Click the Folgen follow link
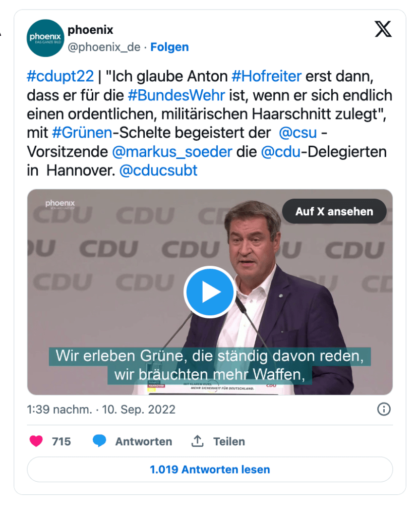The image size is (420, 516). point(169,47)
